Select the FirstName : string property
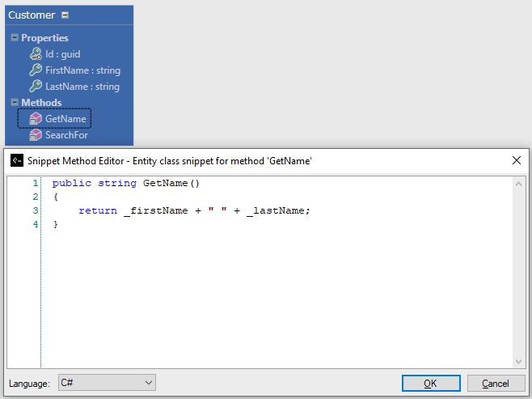This screenshot has height=399, width=532. pos(82,70)
